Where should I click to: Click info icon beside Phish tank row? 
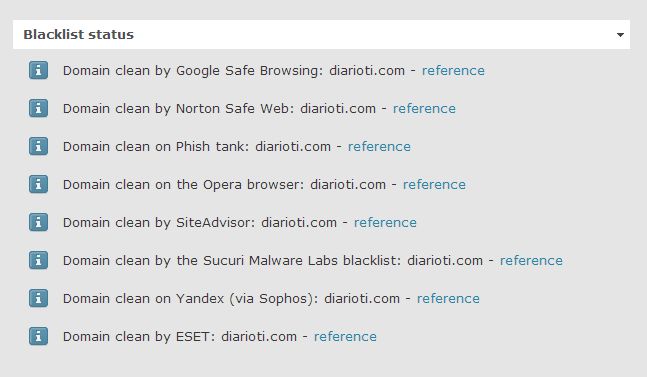click(x=38, y=146)
